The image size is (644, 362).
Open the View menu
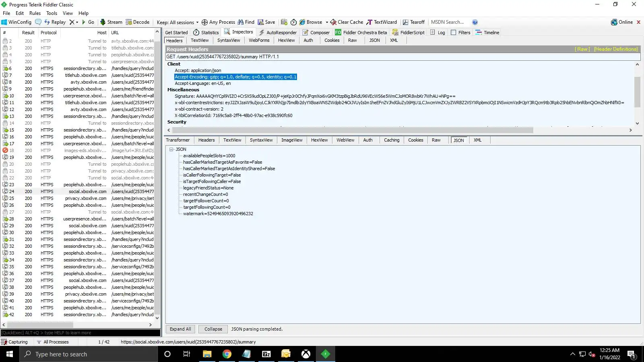pos(68,13)
